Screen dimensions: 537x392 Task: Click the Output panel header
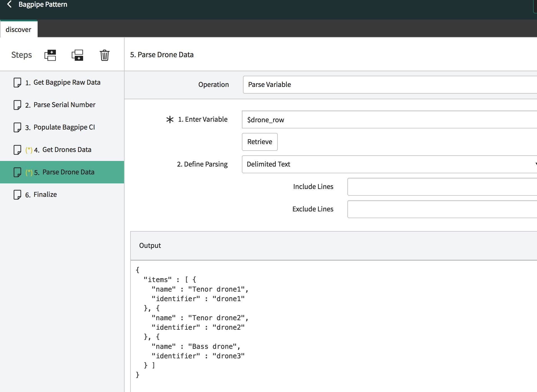pyautogui.click(x=334, y=246)
